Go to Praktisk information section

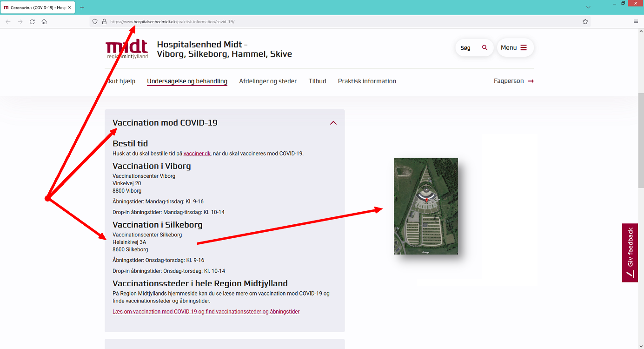[x=367, y=81]
